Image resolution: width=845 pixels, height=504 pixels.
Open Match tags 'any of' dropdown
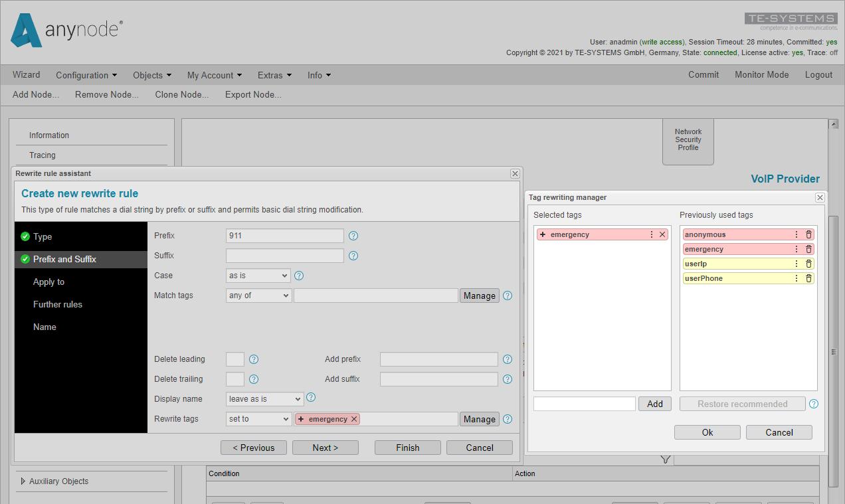tap(258, 295)
